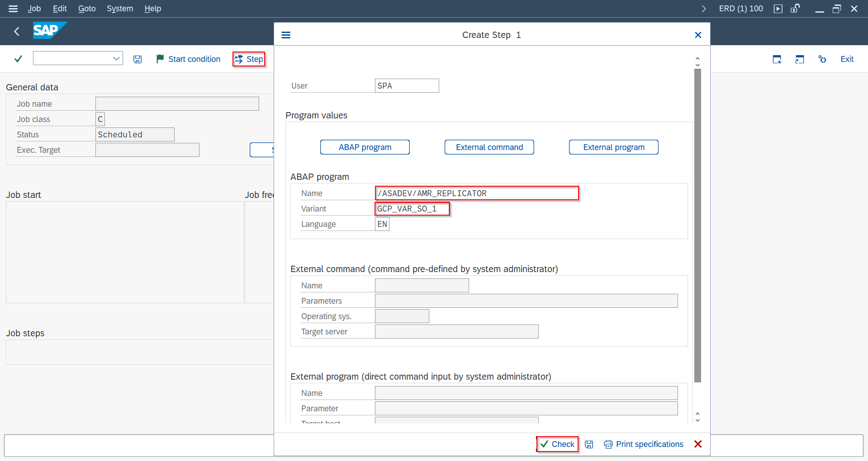This screenshot has height=461, width=868.
Task: Click the green checkmark Enter icon
Action: tap(18, 59)
